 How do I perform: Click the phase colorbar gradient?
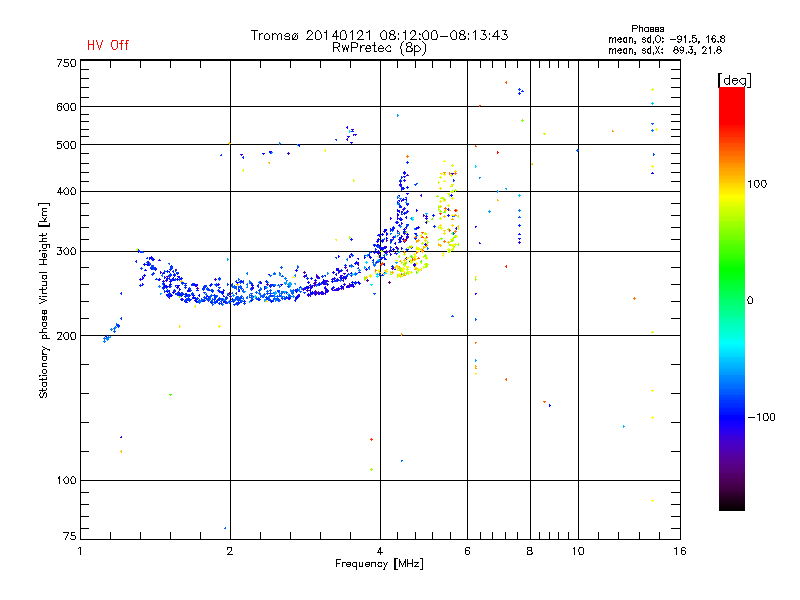point(732,299)
